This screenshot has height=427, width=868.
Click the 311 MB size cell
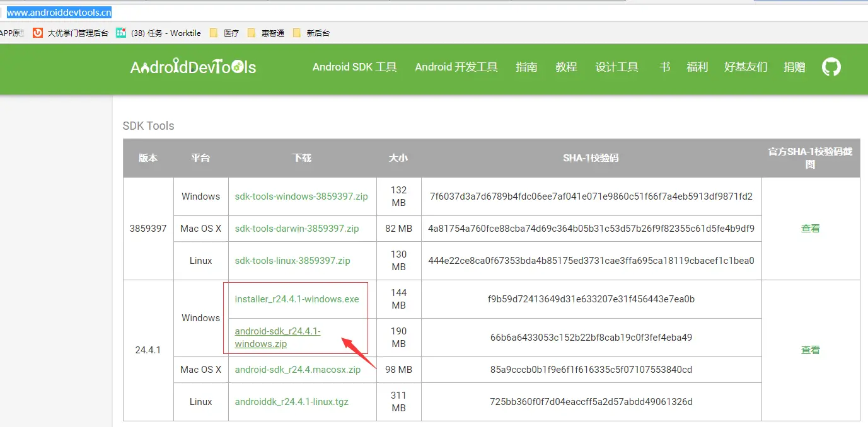(x=398, y=402)
